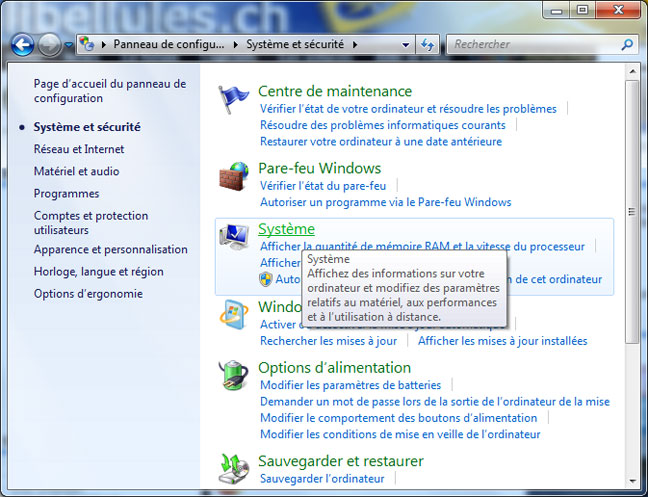Expand arrow after Panneau de configu... breadcrumb
This screenshot has height=497, width=648.
(235, 44)
